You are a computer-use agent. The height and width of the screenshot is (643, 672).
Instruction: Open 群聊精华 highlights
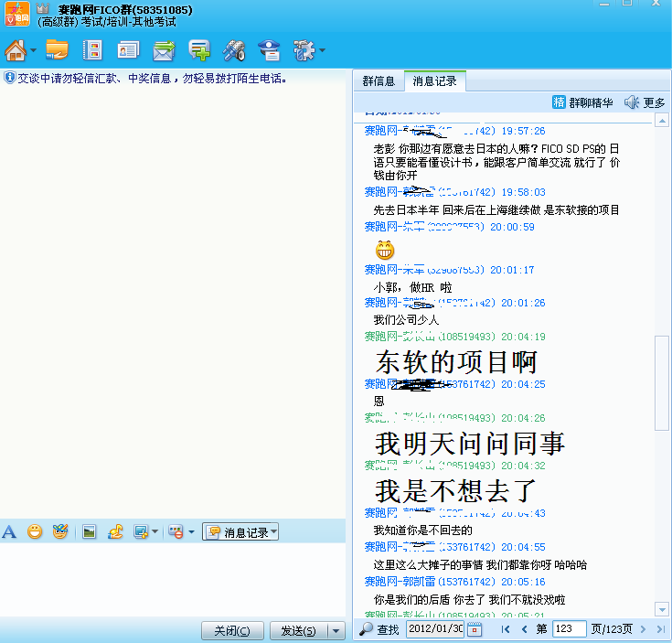click(x=582, y=102)
